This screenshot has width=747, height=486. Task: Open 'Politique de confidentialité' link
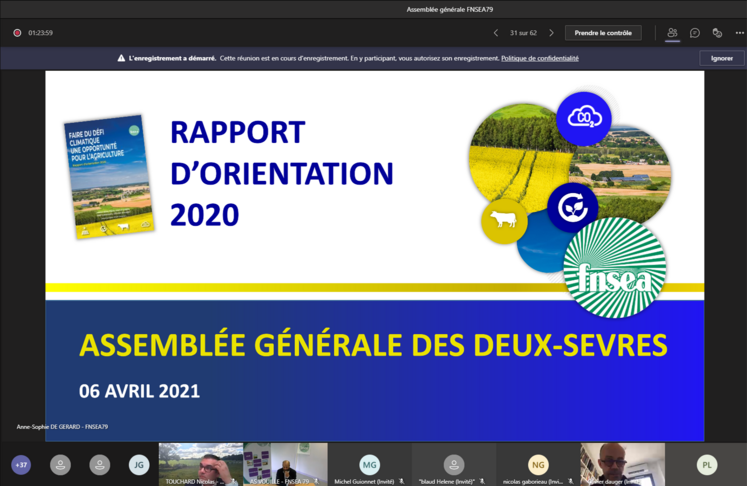pyautogui.click(x=540, y=58)
